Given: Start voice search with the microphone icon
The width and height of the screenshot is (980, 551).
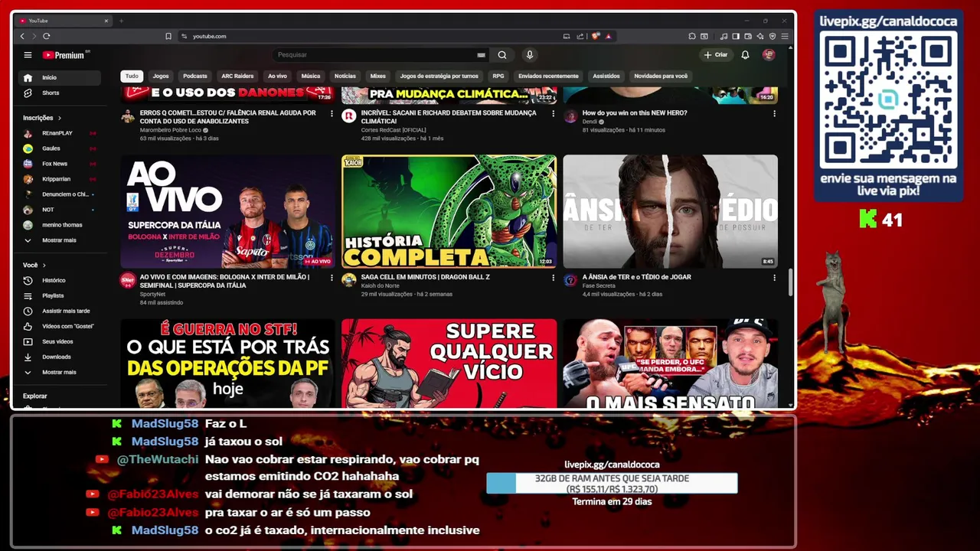Looking at the screenshot, I should 529,55.
